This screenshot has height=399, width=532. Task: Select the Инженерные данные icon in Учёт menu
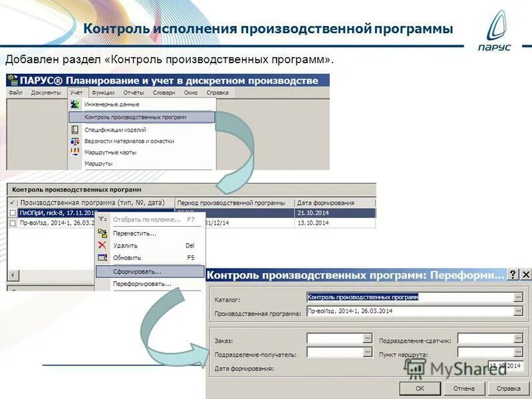[x=74, y=104]
